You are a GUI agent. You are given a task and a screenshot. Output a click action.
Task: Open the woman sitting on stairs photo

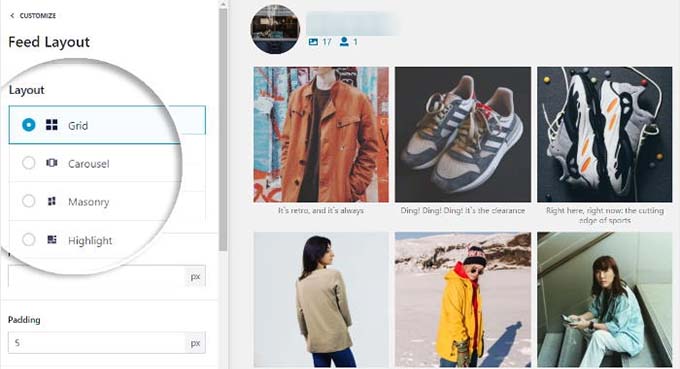(x=605, y=300)
